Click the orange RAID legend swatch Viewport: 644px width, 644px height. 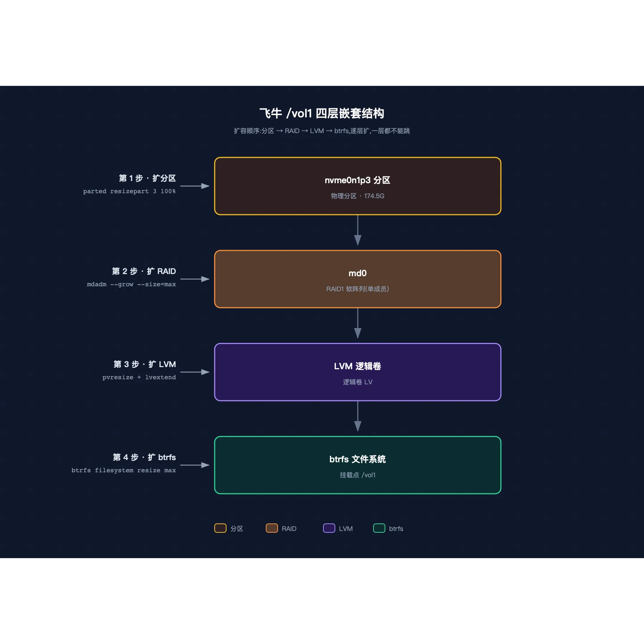tap(272, 528)
